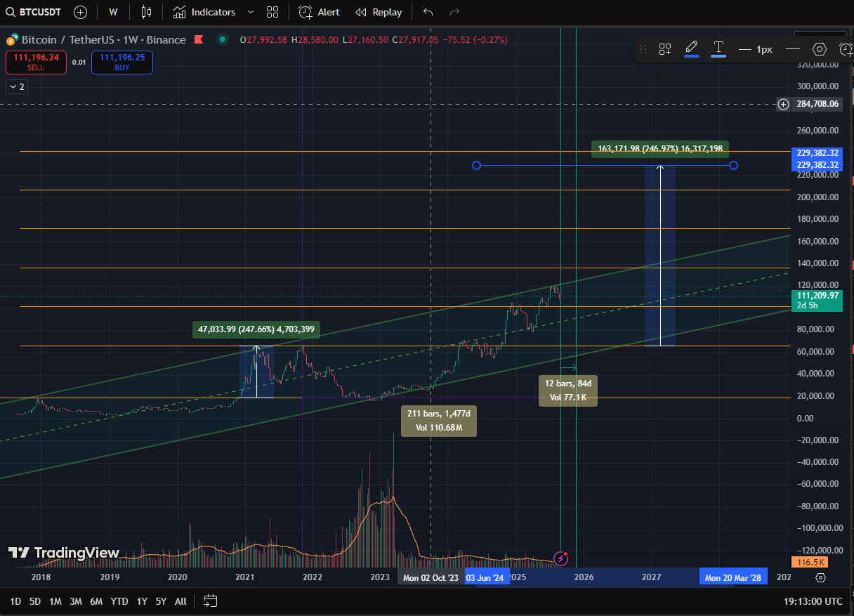The width and height of the screenshot is (854, 616).
Task: Select the 5Y date range tab
Action: [x=161, y=601]
